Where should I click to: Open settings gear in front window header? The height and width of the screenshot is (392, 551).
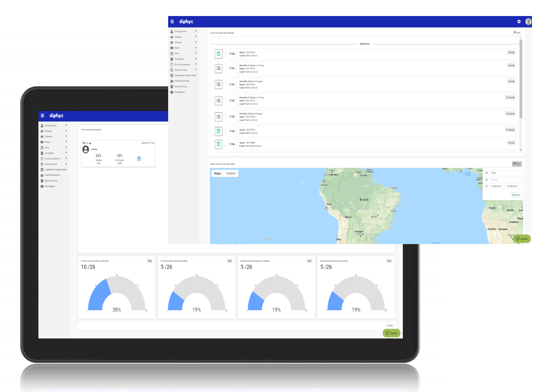pyautogui.click(x=519, y=21)
